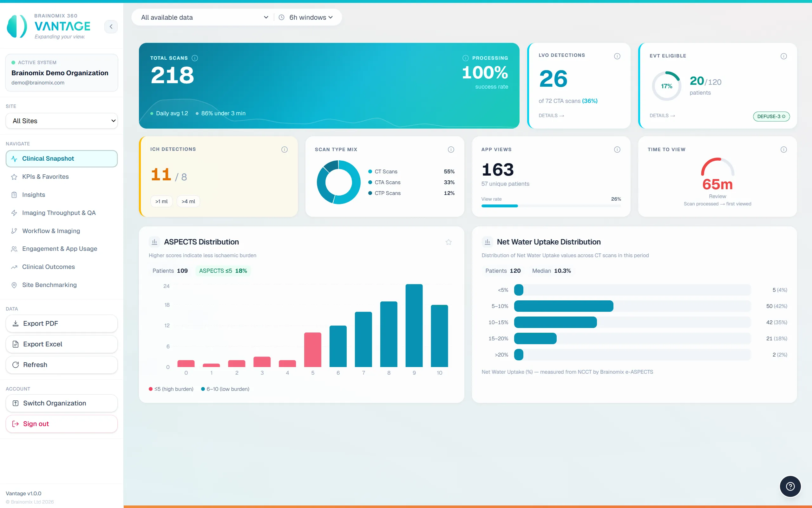Toggle the >1 ml ICH threshold
Screen dimensions: 812x508
tap(161, 201)
